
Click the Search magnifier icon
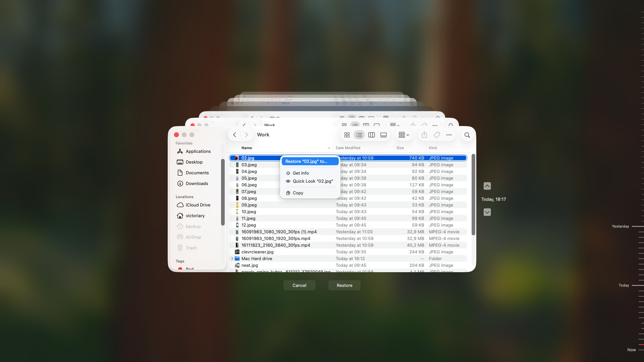click(x=467, y=135)
